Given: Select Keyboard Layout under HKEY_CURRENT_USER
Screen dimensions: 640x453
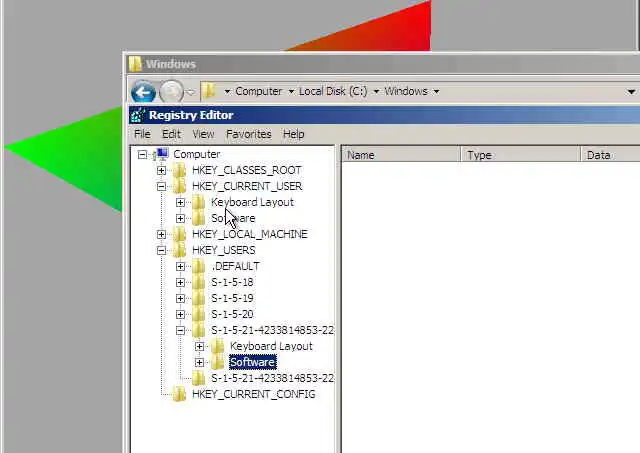Looking at the screenshot, I should point(252,202).
